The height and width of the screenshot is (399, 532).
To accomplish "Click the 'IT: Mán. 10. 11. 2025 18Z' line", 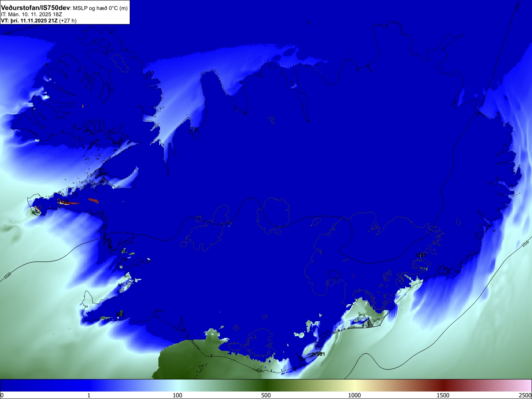I will [32, 14].
